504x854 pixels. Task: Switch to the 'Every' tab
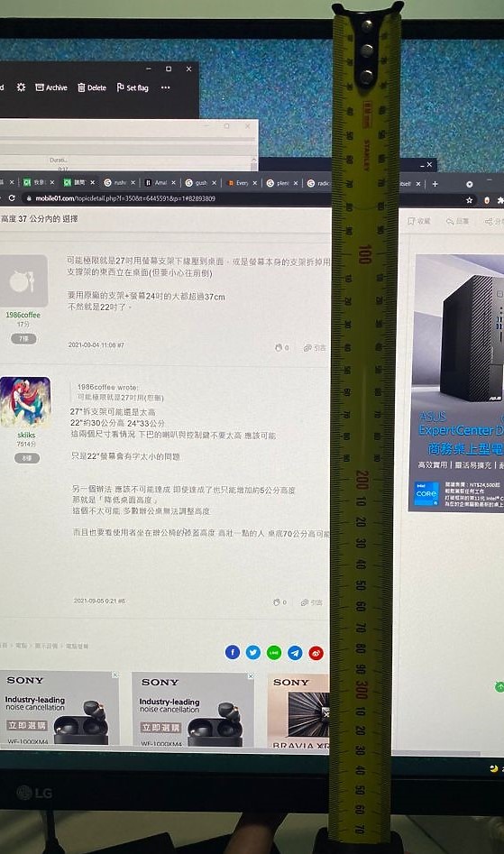(x=237, y=182)
